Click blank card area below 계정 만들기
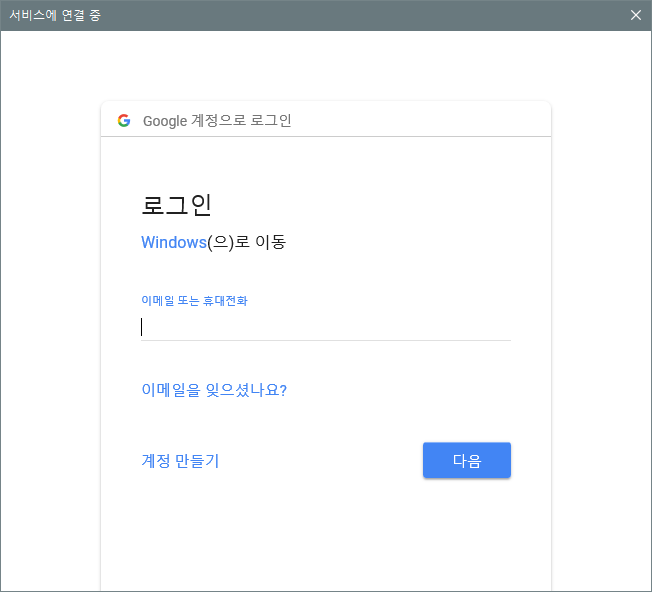Screen dimensions: 652x592 point(326,536)
